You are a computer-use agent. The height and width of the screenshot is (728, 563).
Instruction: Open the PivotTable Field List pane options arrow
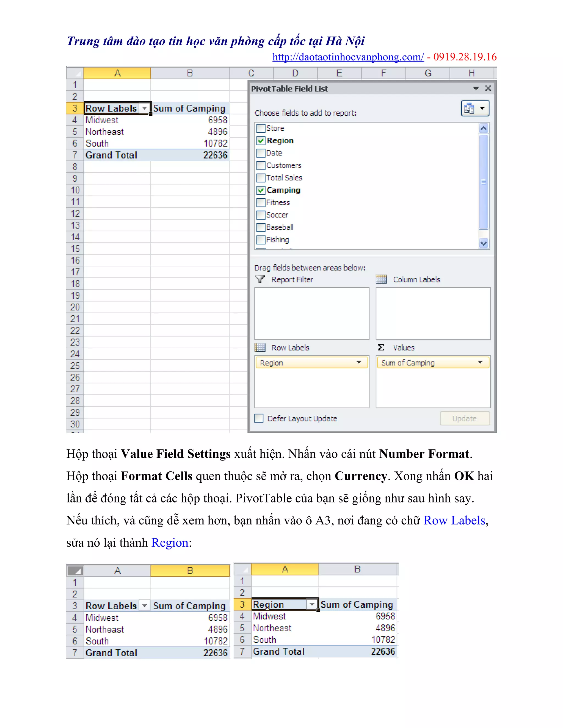pos(476,89)
